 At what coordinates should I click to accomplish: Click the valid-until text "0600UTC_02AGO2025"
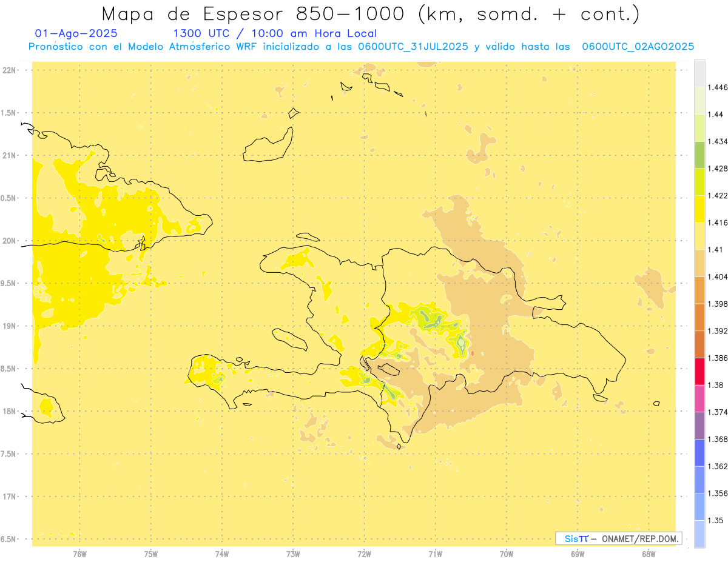[638, 47]
